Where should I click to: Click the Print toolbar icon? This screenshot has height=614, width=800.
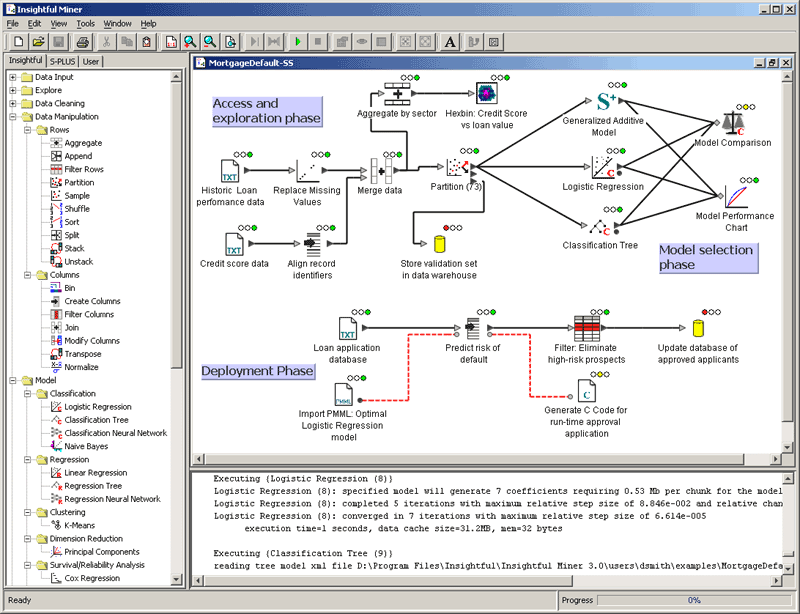pyautogui.click(x=83, y=42)
